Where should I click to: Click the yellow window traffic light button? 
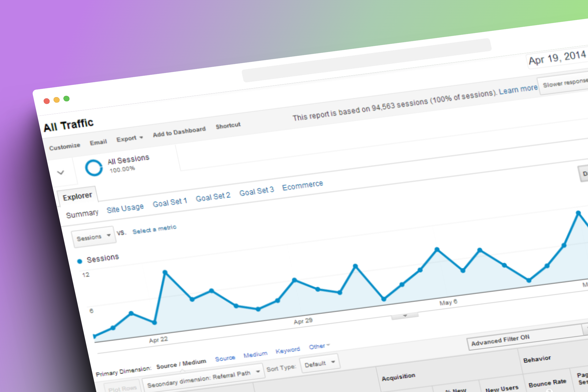(56, 100)
